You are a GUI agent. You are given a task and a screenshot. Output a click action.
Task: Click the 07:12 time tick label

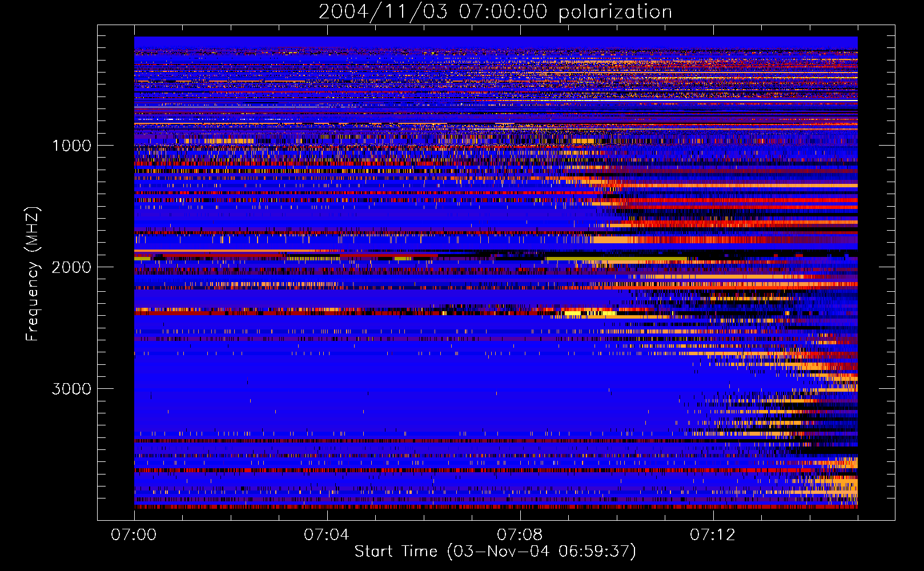coord(713,535)
